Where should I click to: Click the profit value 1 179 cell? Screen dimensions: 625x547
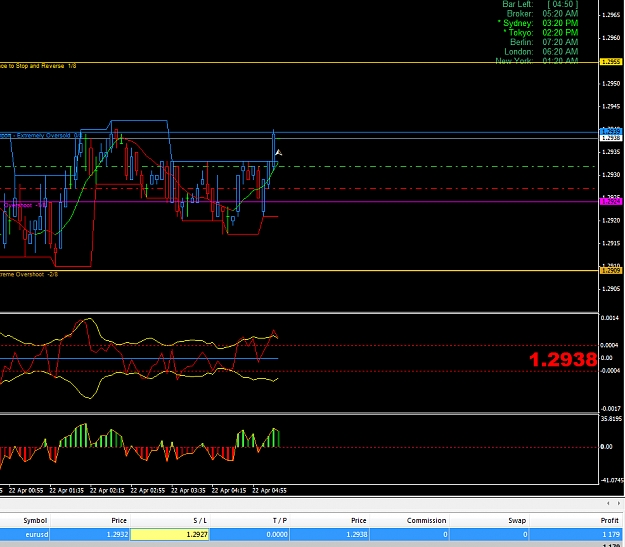coord(577,534)
